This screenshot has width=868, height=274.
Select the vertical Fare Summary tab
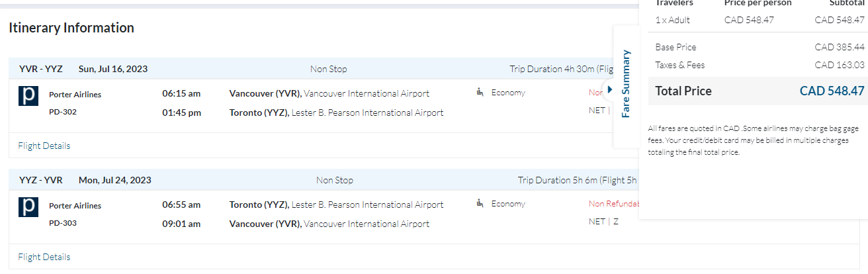[626, 84]
